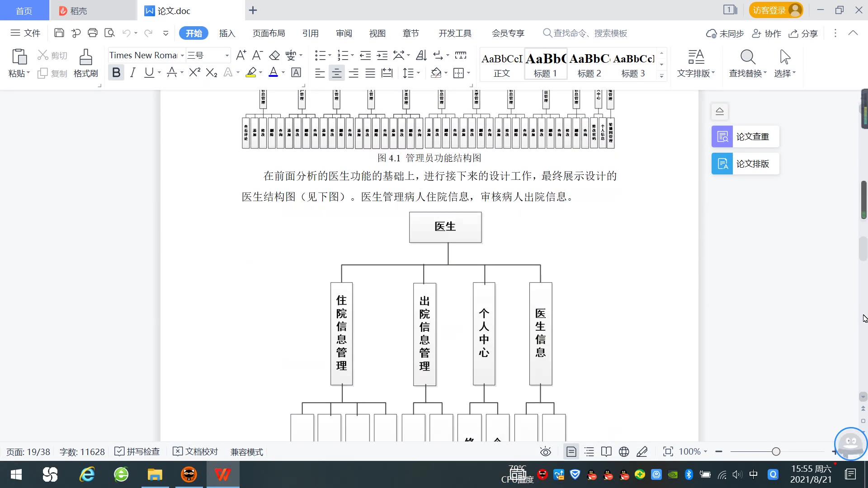The image size is (868, 488).
Task: Open the 插入 ribbon tab
Action: [227, 33]
